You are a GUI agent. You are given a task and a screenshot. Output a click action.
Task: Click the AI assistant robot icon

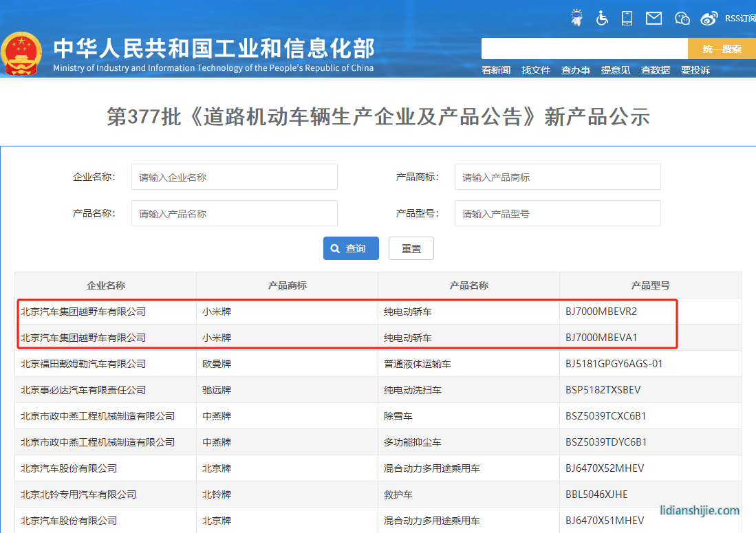point(576,17)
